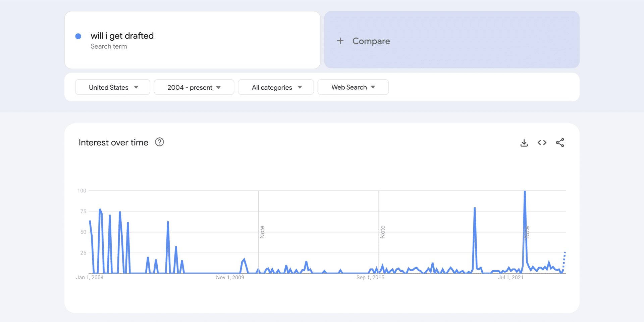The width and height of the screenshot is (644, 322).
Task: Click the 'Interest over time' heading
Action: [x=113, y=142]
